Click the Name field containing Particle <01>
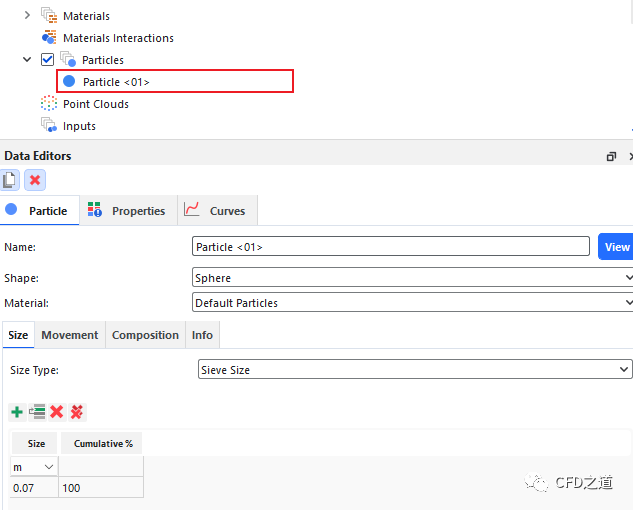The image size is (633, 510). pos(390,247)
